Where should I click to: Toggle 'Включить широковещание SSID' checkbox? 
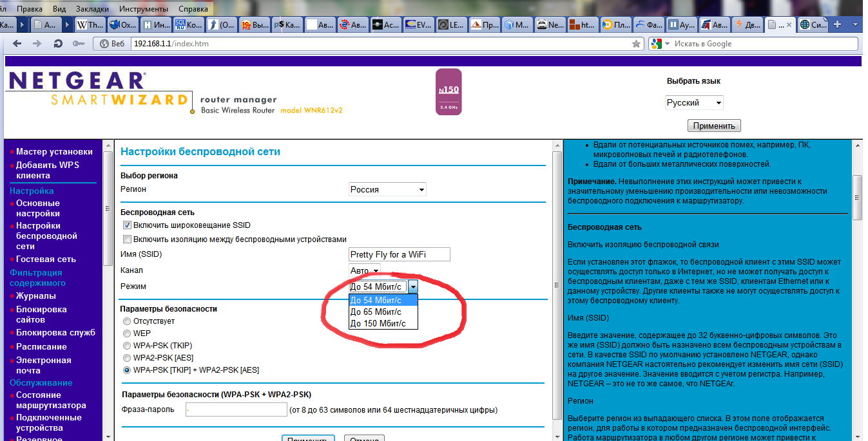[127, 225]
